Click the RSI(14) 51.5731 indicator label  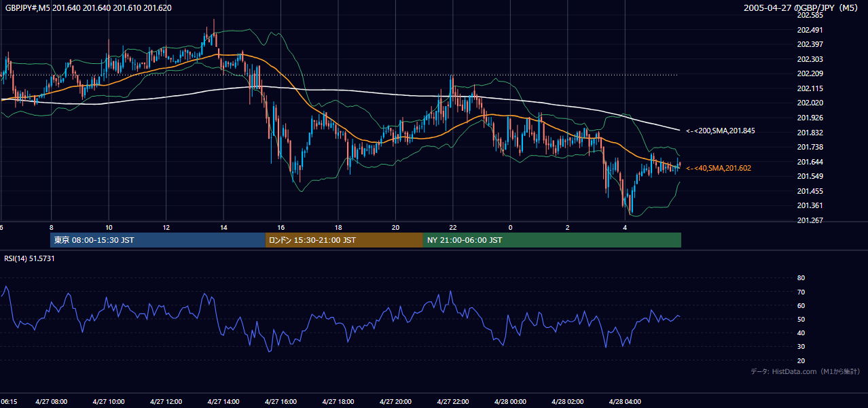click(x=29, y=258)
